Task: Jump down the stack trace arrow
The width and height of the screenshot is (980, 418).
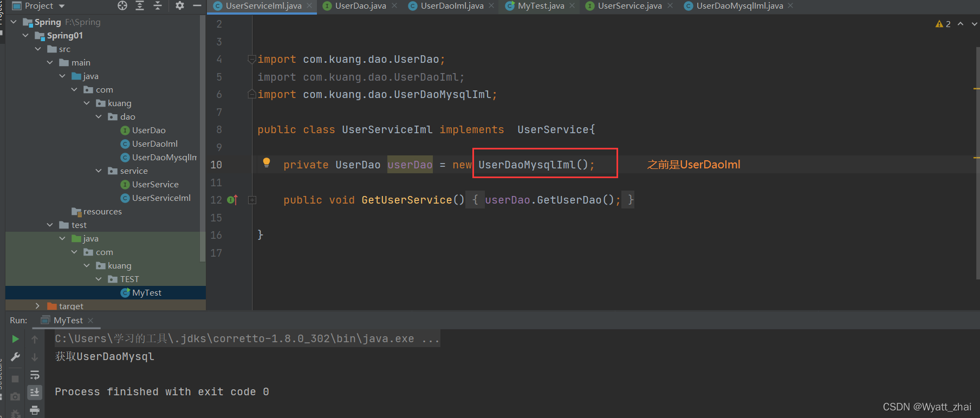Action: click(x=35, y=357)
